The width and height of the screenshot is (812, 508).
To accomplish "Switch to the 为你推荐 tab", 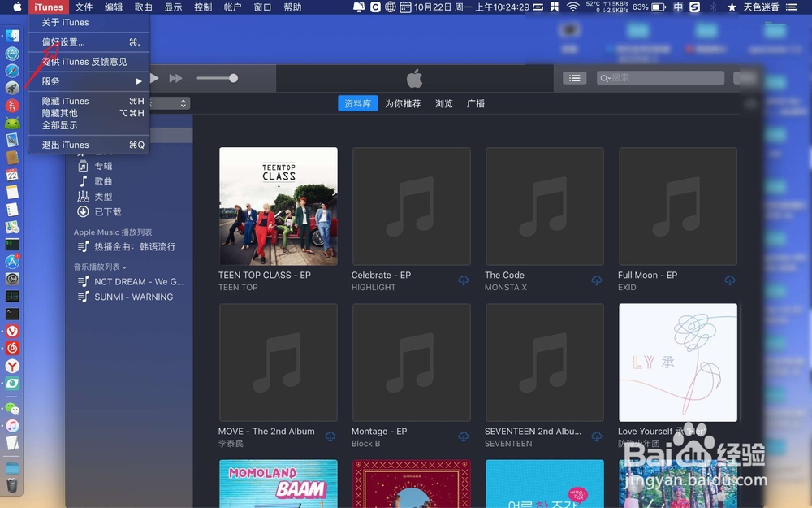I will pos(402,103).
